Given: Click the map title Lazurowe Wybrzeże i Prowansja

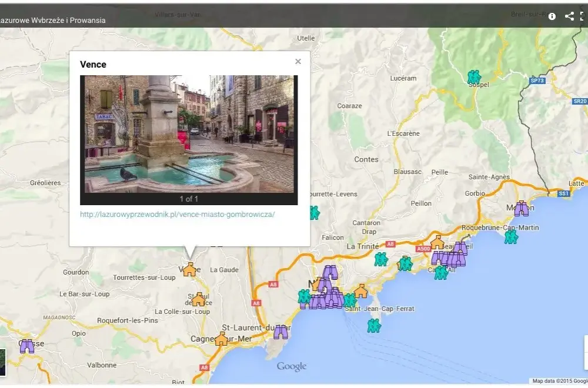Looking at the screenshot, I should click(52, 20).
